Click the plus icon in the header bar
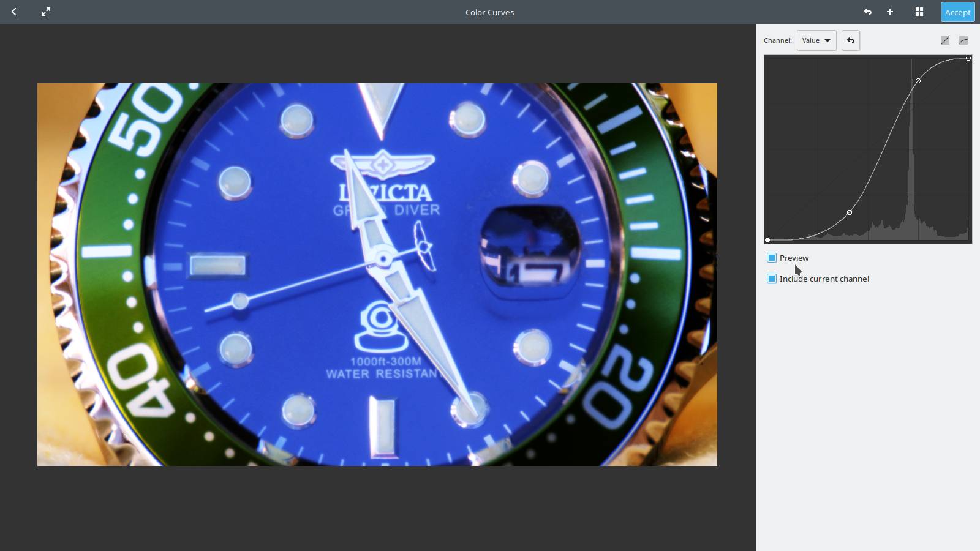This screenshot has width=980, height=551. tap(890, 12)
